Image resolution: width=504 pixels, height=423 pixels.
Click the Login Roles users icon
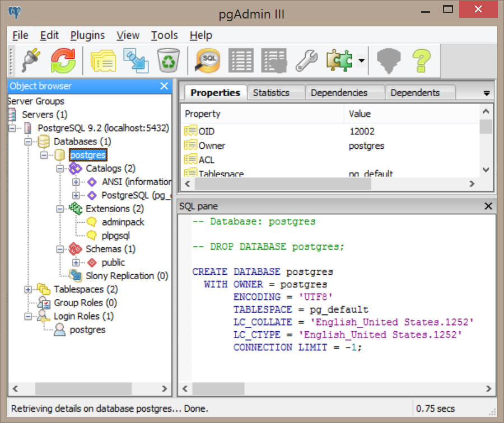tap(43, 316)
